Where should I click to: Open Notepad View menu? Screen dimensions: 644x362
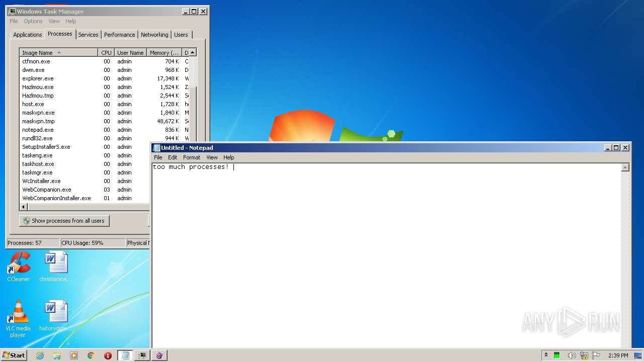[212, 157]
